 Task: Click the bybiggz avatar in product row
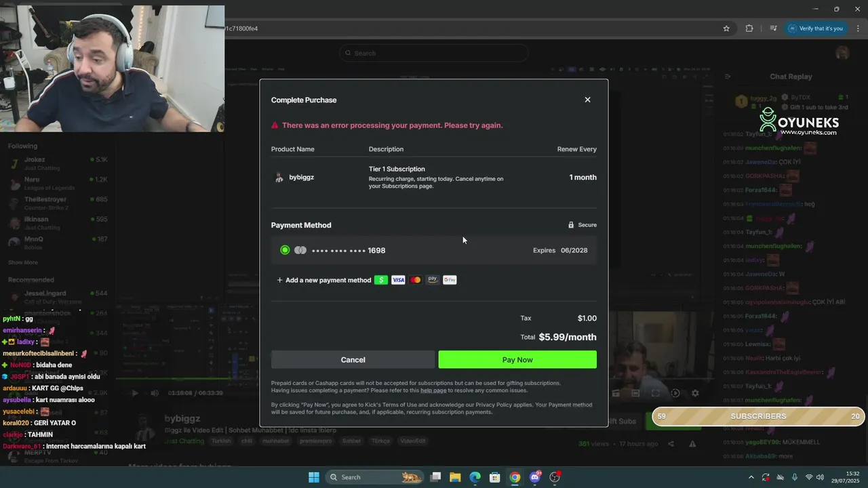pos(279,178)
